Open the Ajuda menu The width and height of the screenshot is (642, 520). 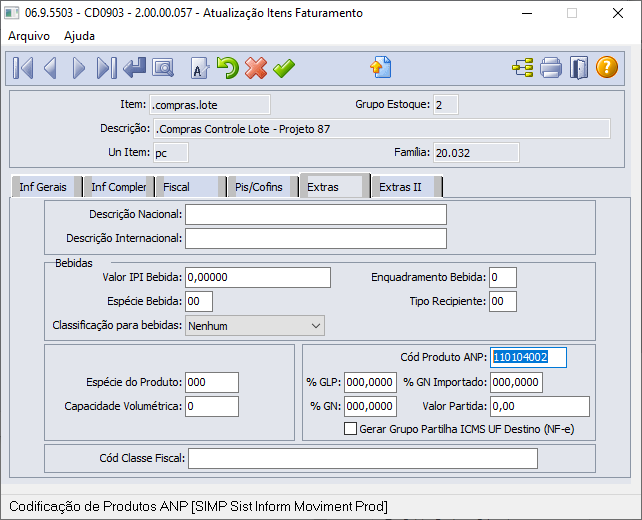click(x=80, y=35)
